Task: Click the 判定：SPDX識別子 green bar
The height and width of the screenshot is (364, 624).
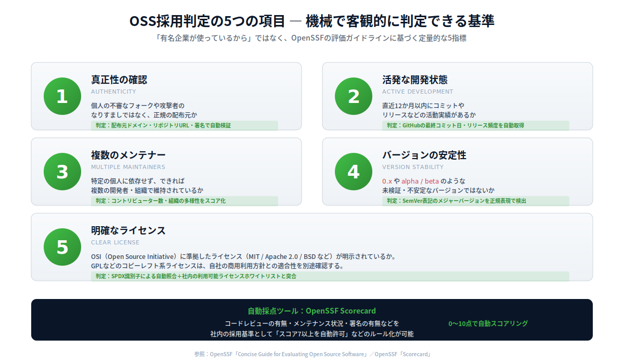Action: 330,276
